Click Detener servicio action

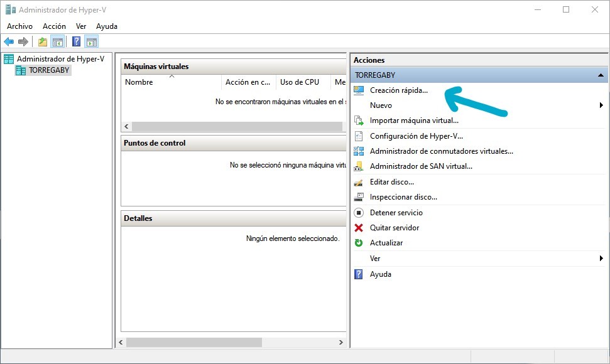tap(396, 213)
